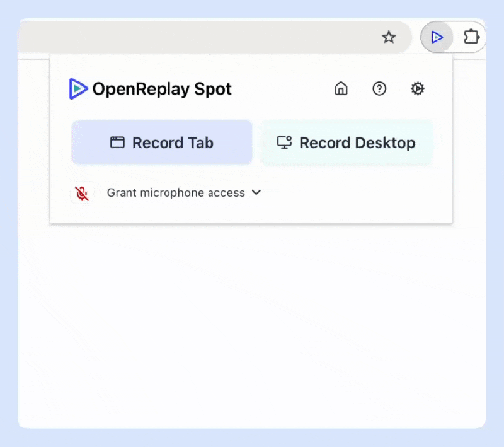Viewport: 504px width, 447px height.
Task: Click the OpenReplay Spot logo
Action: tap(78, 89)
